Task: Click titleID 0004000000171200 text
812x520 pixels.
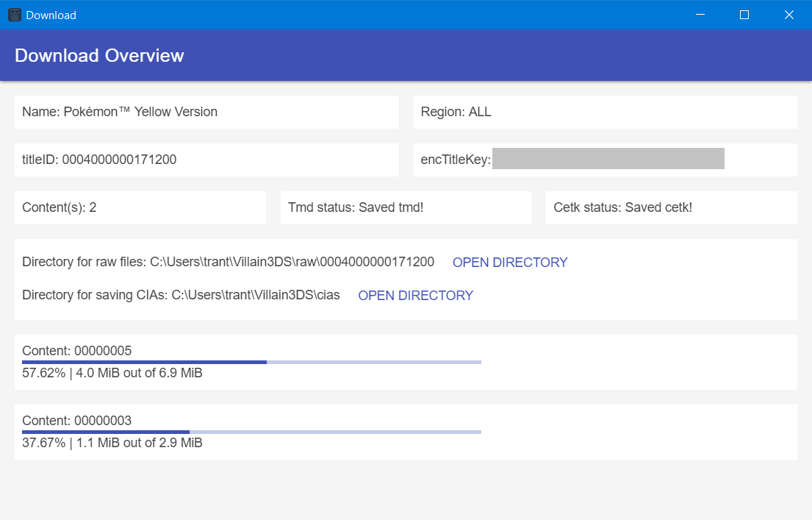Action: 99,160
